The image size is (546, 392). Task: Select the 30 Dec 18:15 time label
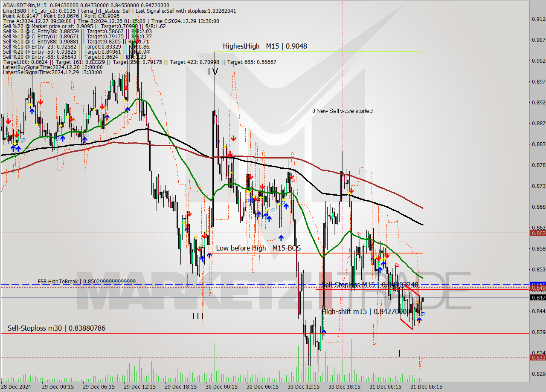[344, 387]
